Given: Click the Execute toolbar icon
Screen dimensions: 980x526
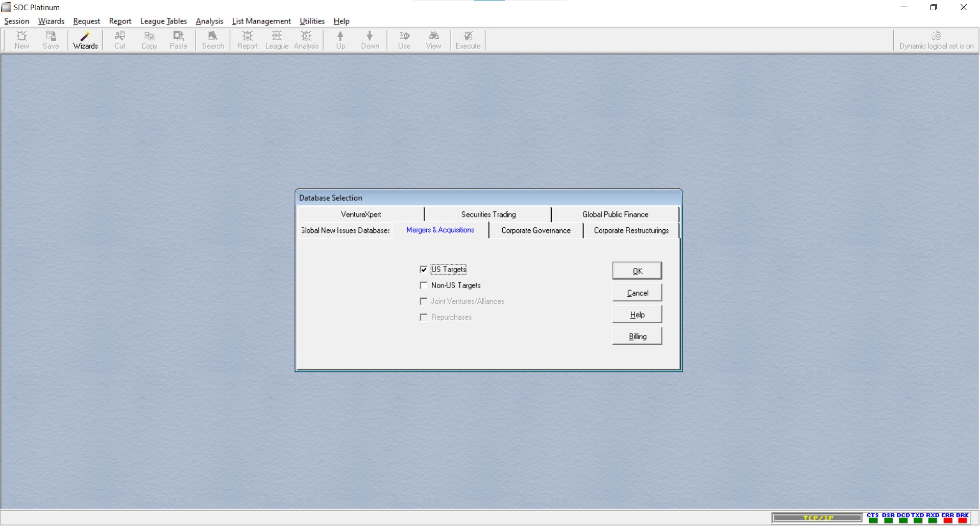Looking at the screenshot, I should [468, 40].
